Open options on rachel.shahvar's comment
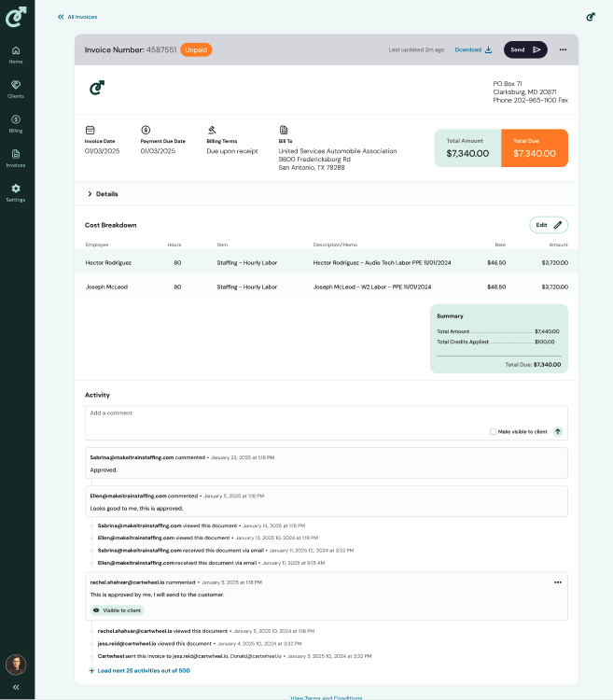613x700 pixels. [x=558, y=582]
